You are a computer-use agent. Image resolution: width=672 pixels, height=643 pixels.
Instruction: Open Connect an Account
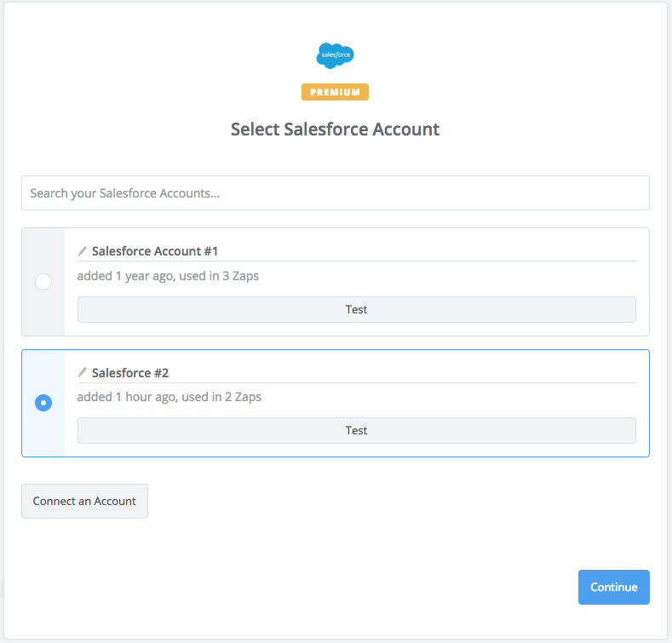point(85,501)
